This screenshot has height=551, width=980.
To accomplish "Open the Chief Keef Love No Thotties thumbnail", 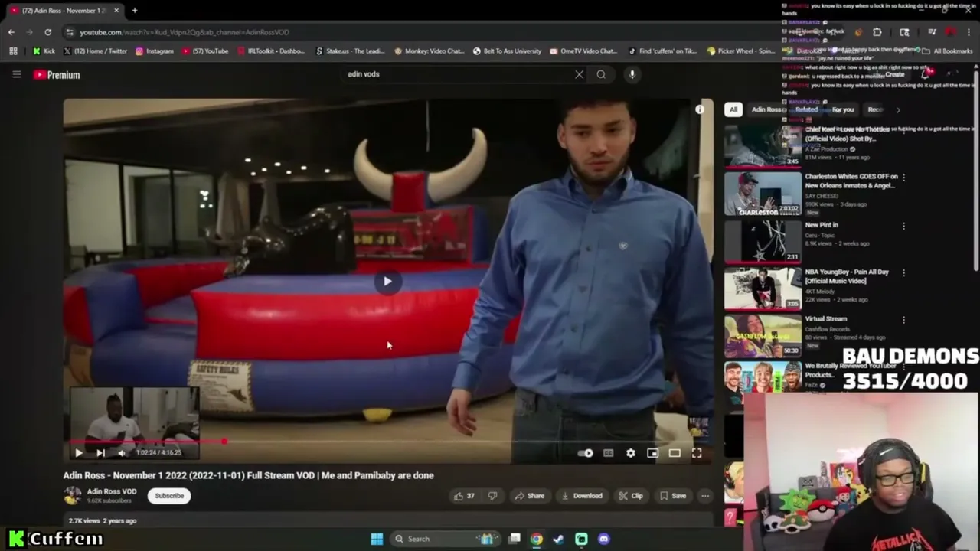I will coord(763,145).
